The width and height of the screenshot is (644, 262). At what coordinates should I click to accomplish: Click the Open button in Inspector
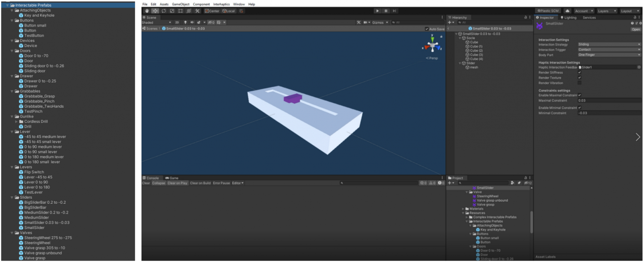tap(636, 29)
